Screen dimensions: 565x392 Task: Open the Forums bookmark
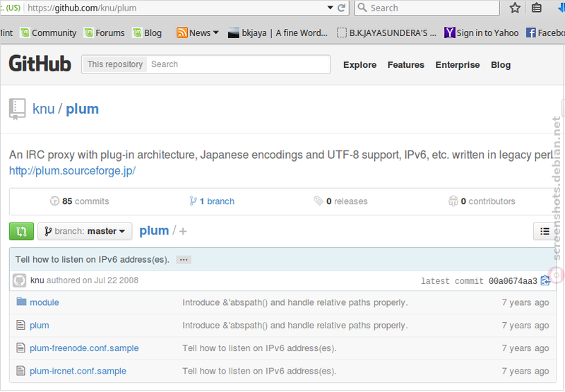104,32
